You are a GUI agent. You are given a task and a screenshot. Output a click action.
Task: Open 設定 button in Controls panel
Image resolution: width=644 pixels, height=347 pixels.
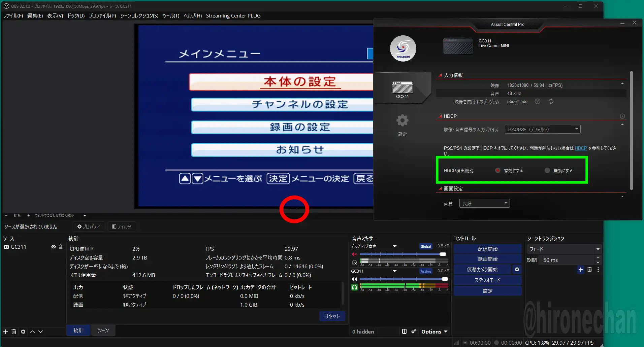pos(487,291)
